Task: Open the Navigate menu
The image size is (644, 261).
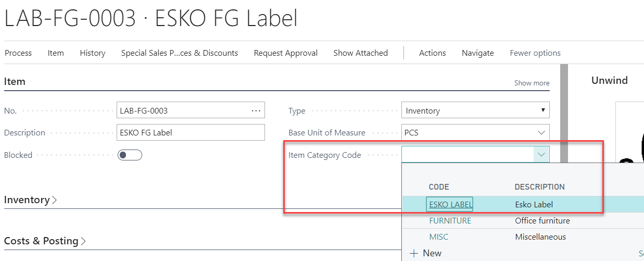Action: pyautogui.click(x=477, y=53)
